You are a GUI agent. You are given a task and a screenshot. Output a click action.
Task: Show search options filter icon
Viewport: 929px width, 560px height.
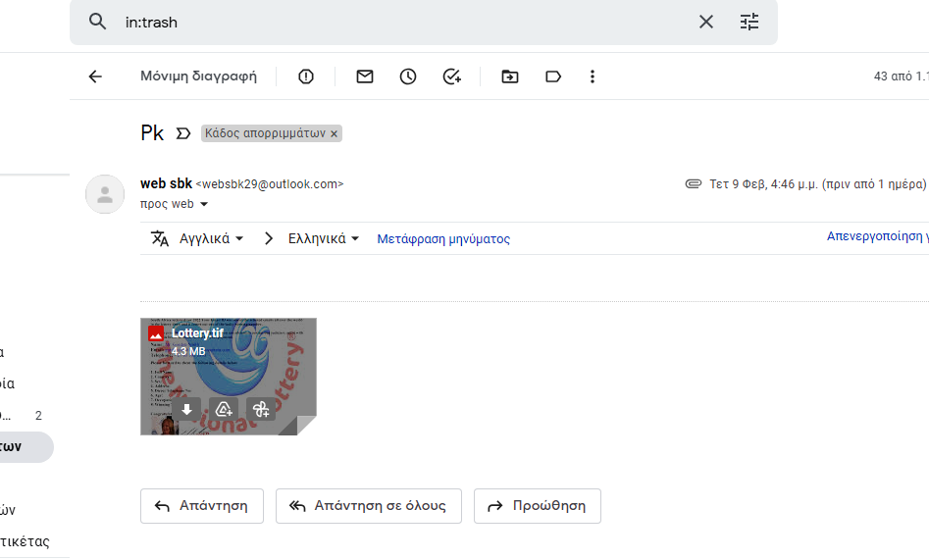point(749,22)
